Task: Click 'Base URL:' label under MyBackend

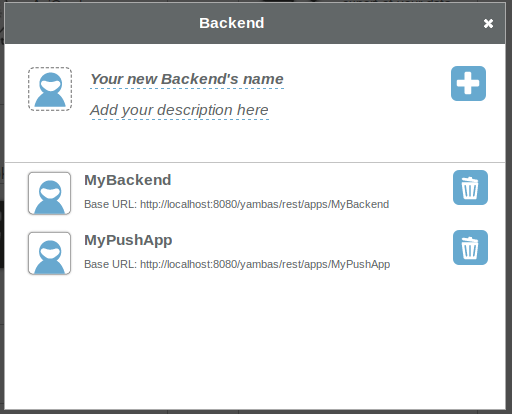Action: [x=110, y=204]
